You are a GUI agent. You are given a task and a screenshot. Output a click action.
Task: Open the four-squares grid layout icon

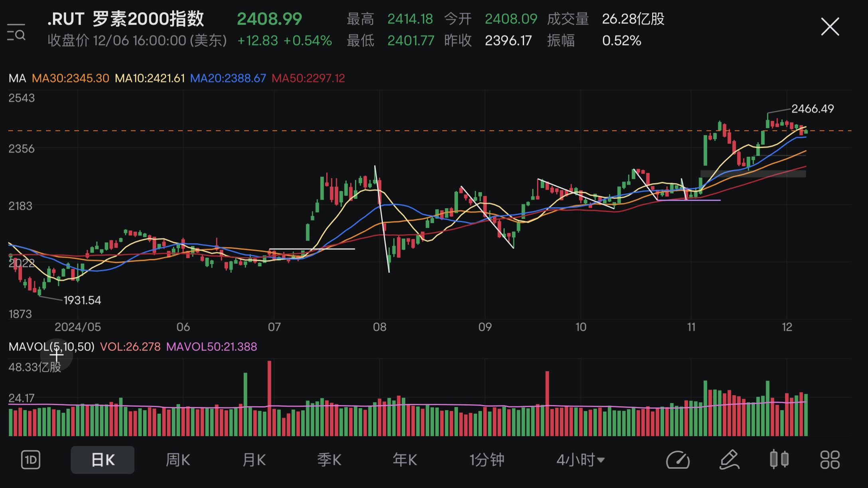(x=830, y=460)
